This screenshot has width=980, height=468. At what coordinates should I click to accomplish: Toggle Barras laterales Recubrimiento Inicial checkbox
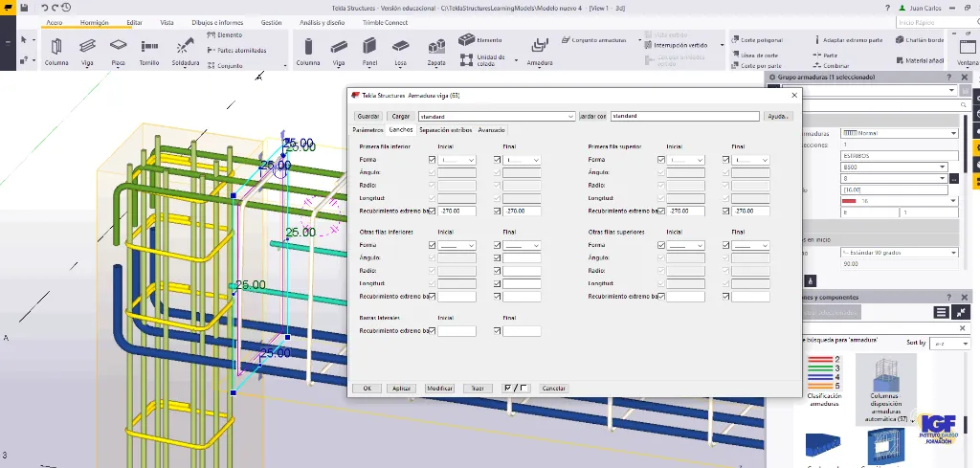(x=433, y=331)
